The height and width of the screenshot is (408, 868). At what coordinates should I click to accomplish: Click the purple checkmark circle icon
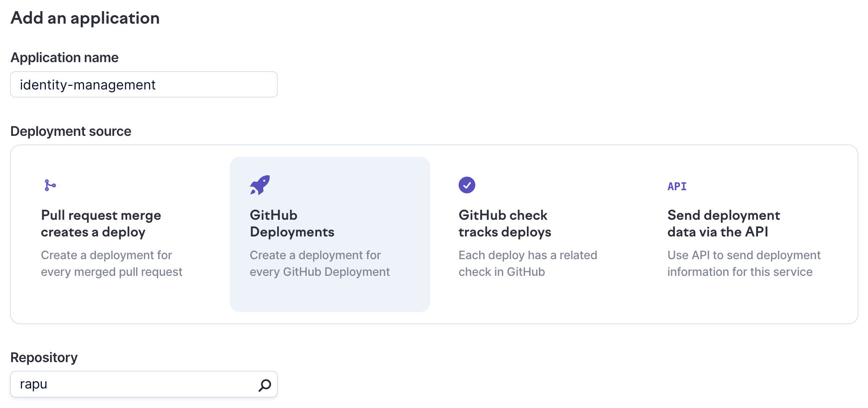coord(467,185)
